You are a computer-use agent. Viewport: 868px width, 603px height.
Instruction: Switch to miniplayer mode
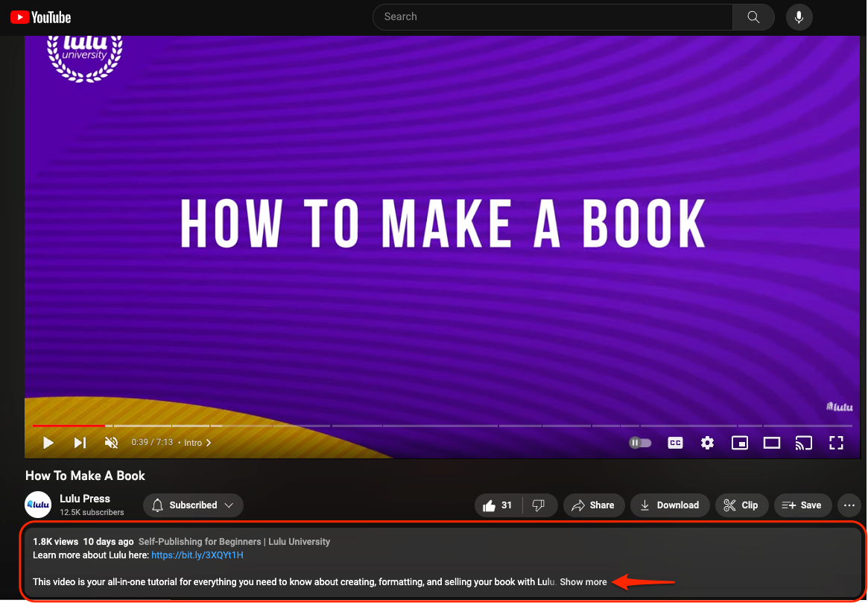(x=739, y=442)
